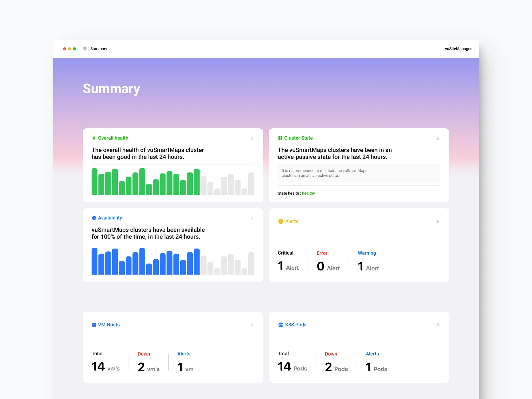Click the shield icon in the title bar
This screenshot has height=399, width=532.
click(x=85, y=49)
